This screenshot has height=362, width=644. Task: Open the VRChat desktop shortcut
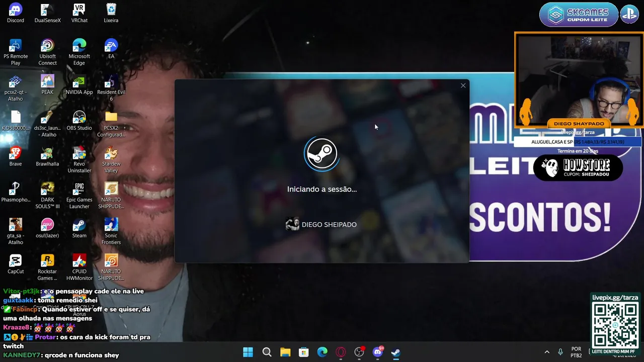pyautogui.click(x=79, y=13)
